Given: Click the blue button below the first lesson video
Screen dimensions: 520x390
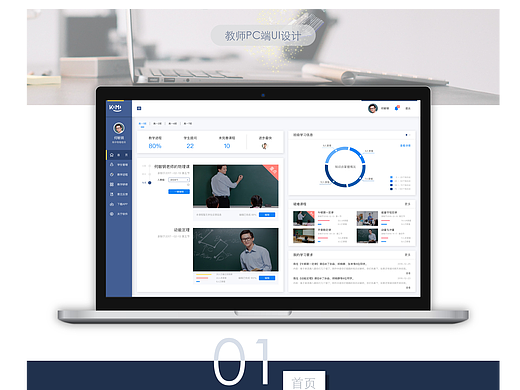Looking at the screenshot, I should (x=267, y=215).
